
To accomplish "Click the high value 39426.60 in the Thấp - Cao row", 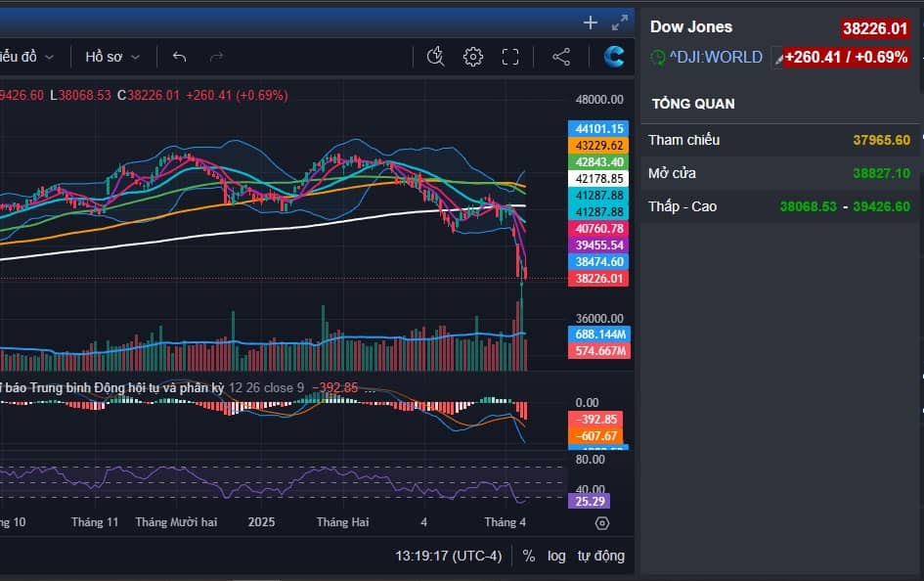I will tap(882, 206).
